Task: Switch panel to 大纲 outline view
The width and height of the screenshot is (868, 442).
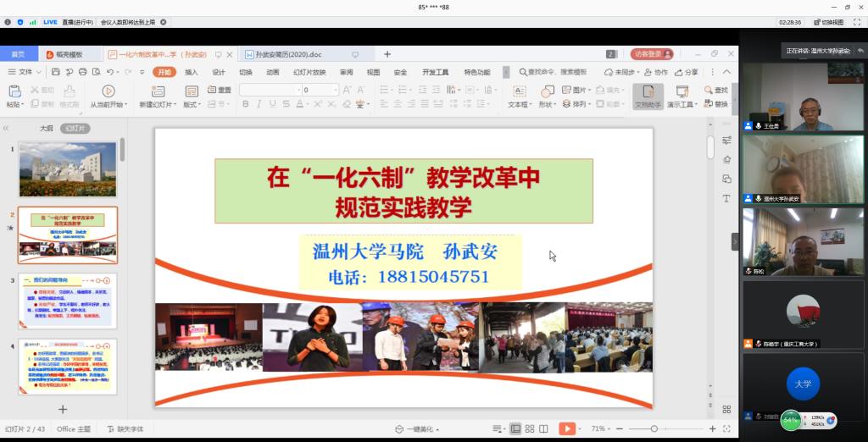Action: point(46,129)
